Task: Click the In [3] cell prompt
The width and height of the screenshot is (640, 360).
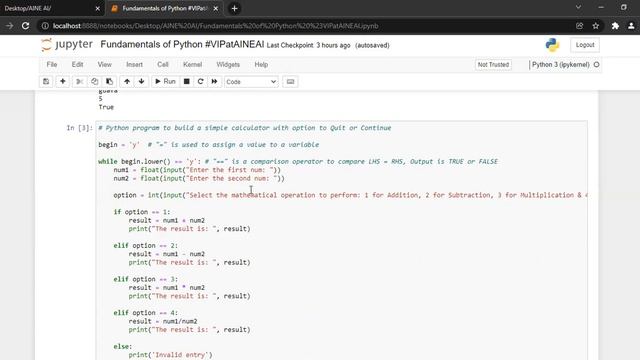Action: click(79, 128)
